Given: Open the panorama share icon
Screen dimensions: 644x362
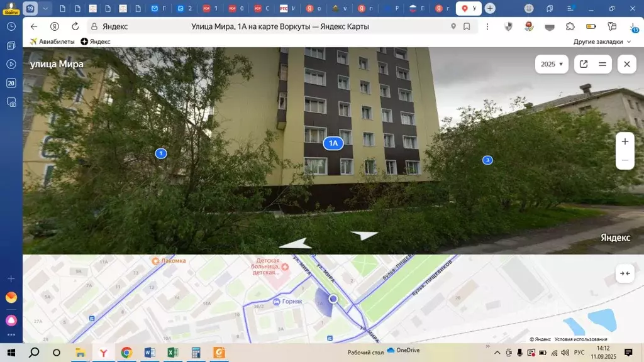Looking at the screenshot, I should (x=584, y=64).
